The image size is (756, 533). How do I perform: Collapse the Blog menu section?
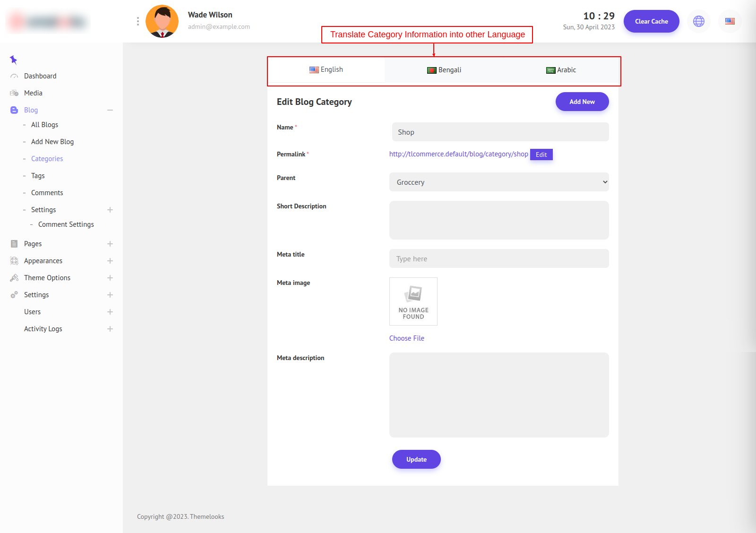point(110,110)
